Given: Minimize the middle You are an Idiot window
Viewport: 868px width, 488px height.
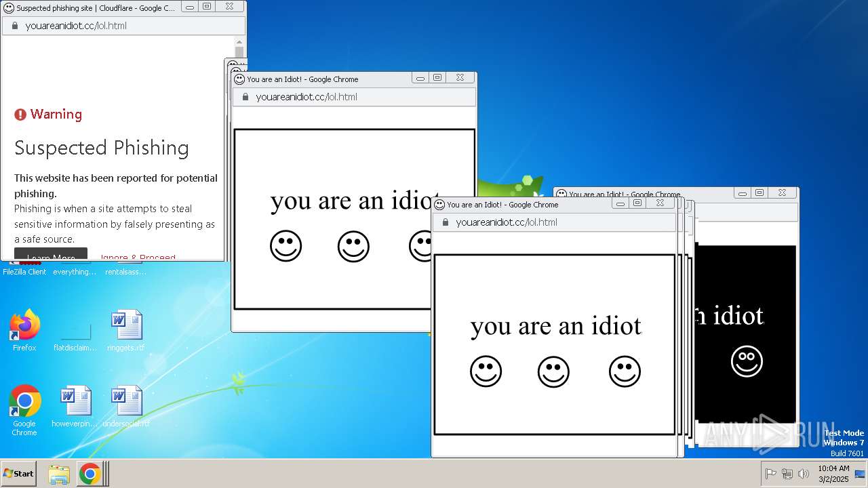Looking at the screenshot, I should tap(420, 78).
